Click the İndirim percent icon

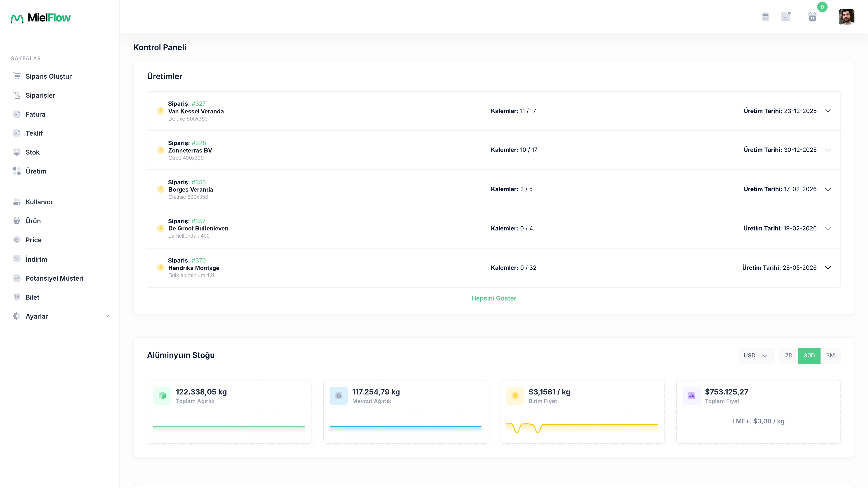tap(17, 259)
